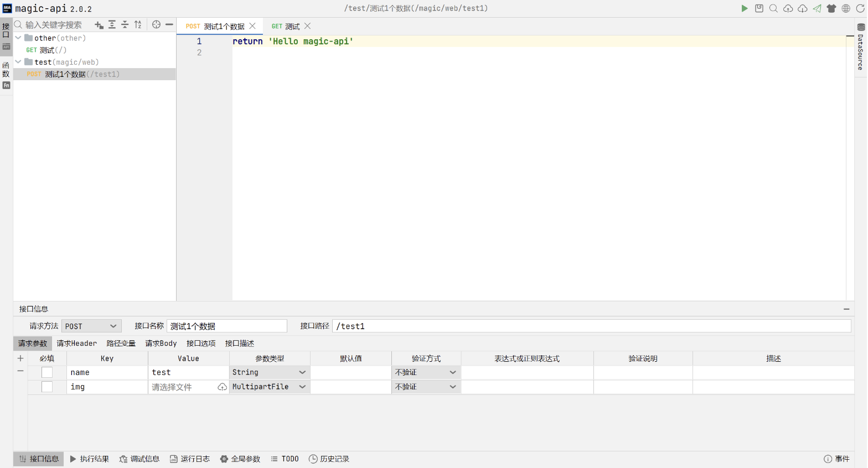The image size is (868, 468).
Task: Click the A-Z sort icon
Action: click(138, 25)
